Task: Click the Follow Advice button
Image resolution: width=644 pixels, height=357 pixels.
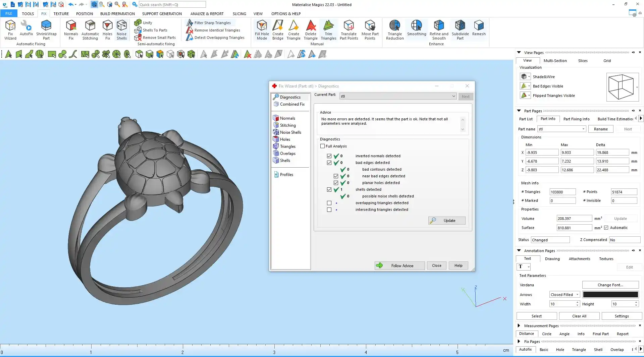Action: [399, 265]
